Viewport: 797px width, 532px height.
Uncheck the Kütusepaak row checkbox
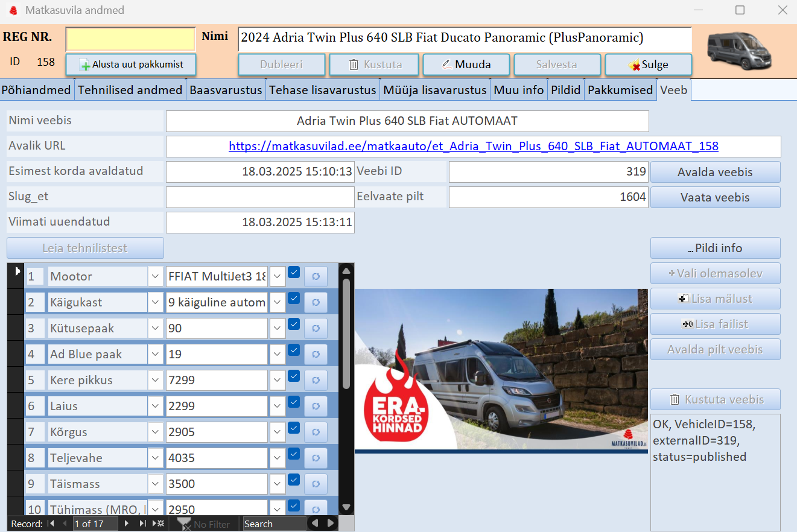tap(294, 324)
